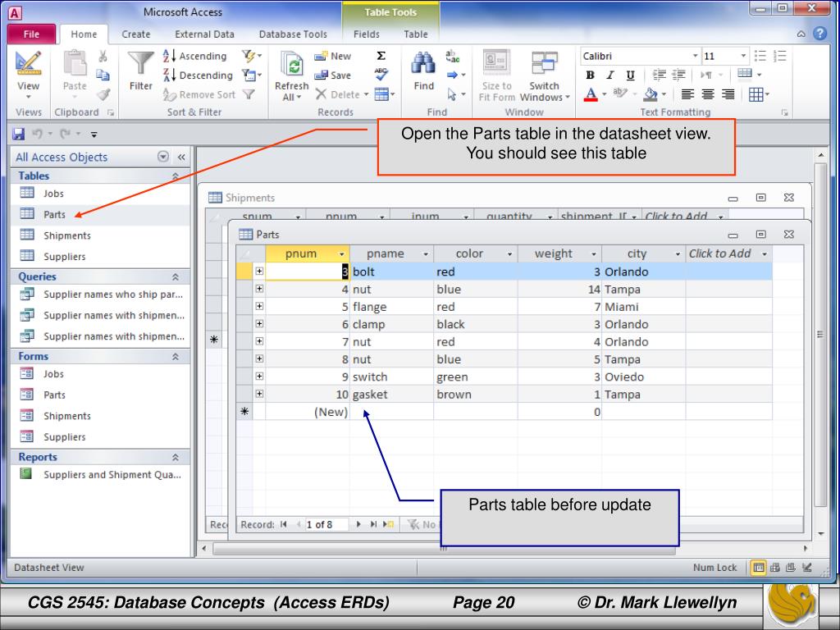
Task: Collapse the Forms group in navigation pane
Action: pos(176,357)
